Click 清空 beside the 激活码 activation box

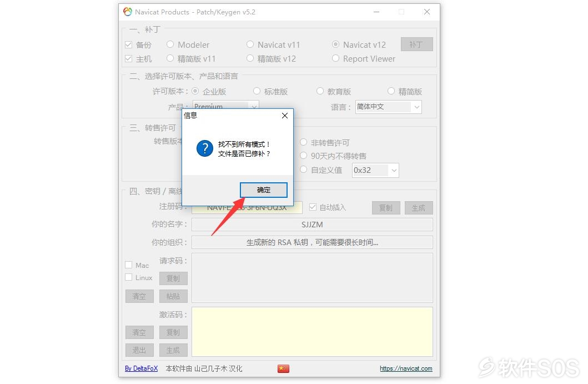point(139,332)
